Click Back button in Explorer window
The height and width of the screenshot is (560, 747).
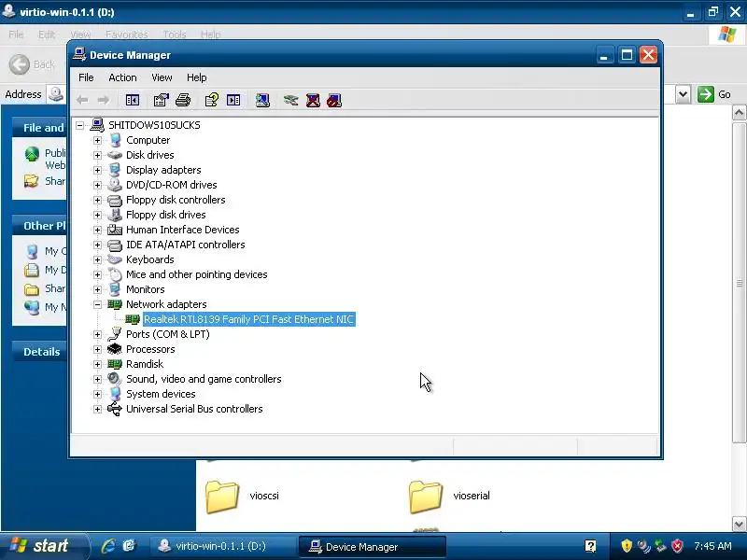[x=32, y=64]
